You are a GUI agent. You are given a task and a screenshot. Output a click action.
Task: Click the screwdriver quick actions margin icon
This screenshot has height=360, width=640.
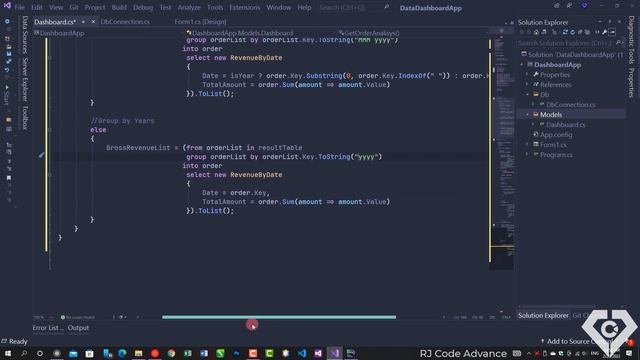[x=41, y=155]
